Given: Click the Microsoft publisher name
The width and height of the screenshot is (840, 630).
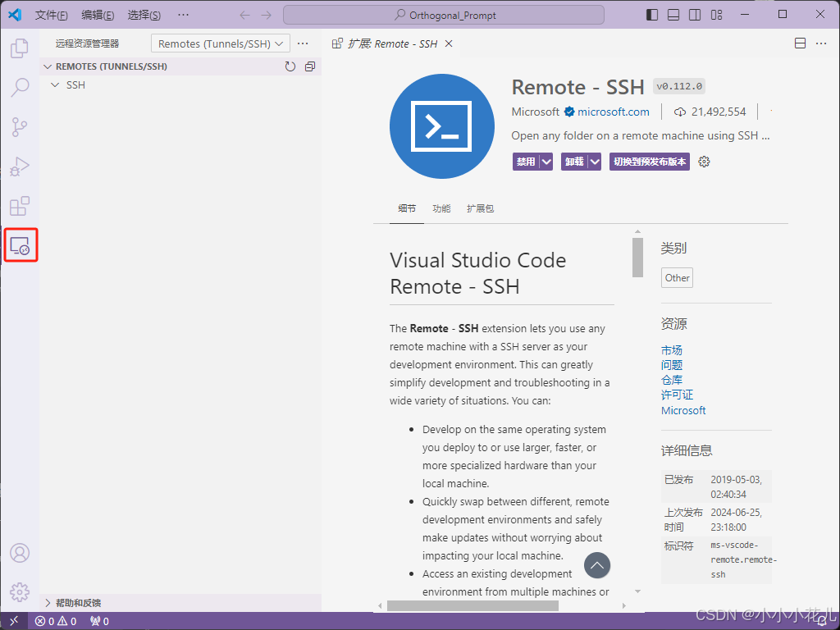Looking at the screenshot, I should click(x=535, y=112).
